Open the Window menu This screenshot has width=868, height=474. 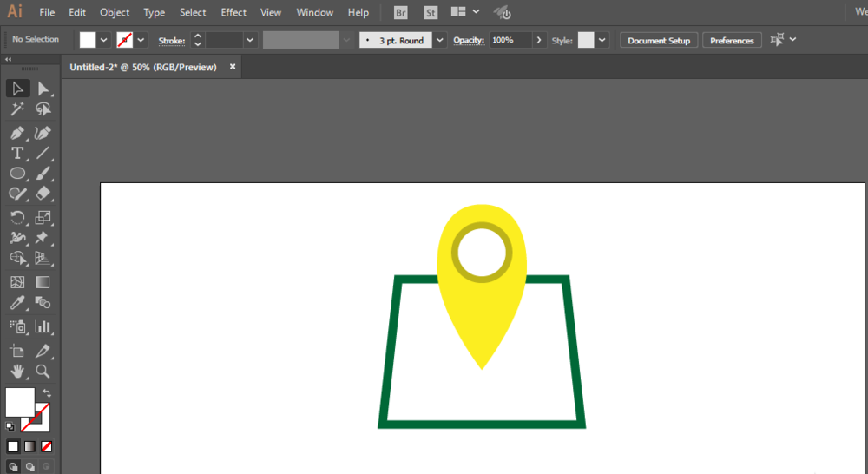[x=314, y=12]
